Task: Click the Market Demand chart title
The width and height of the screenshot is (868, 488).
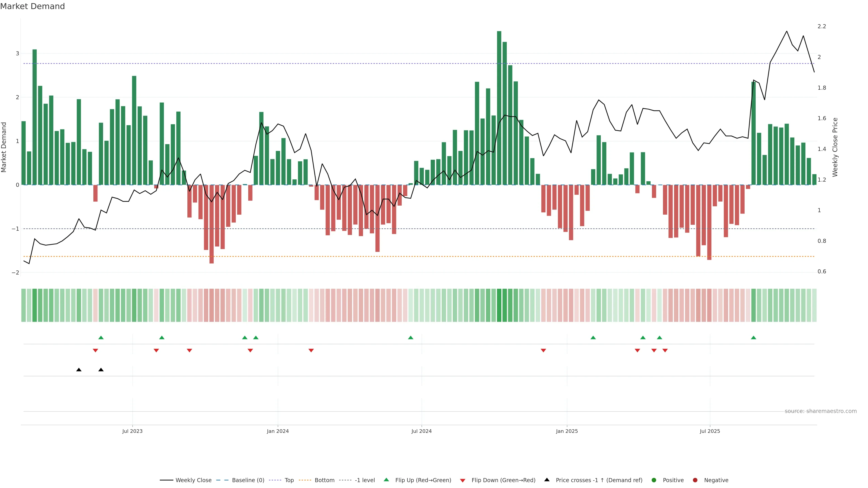Action: click(x=32, y=6)
